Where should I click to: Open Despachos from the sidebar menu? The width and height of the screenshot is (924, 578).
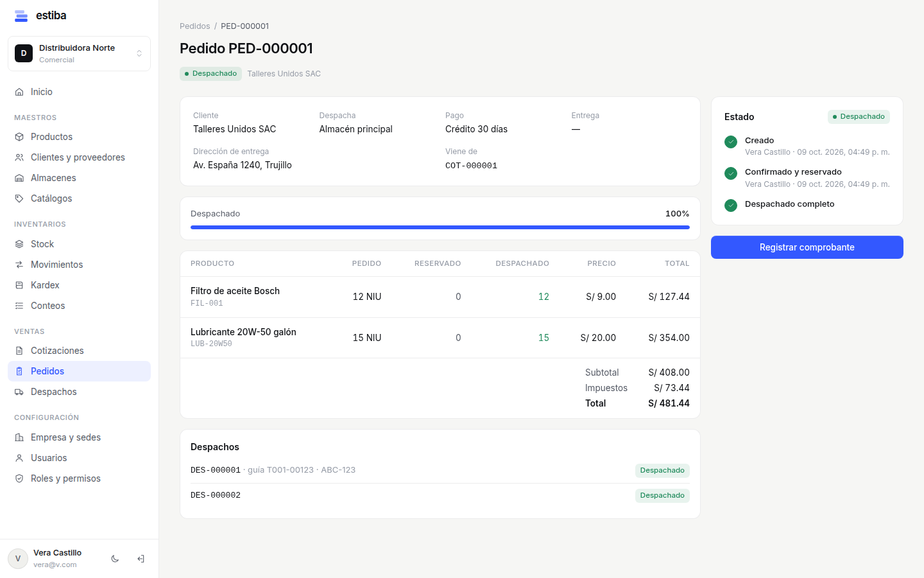tap(79, 392)
